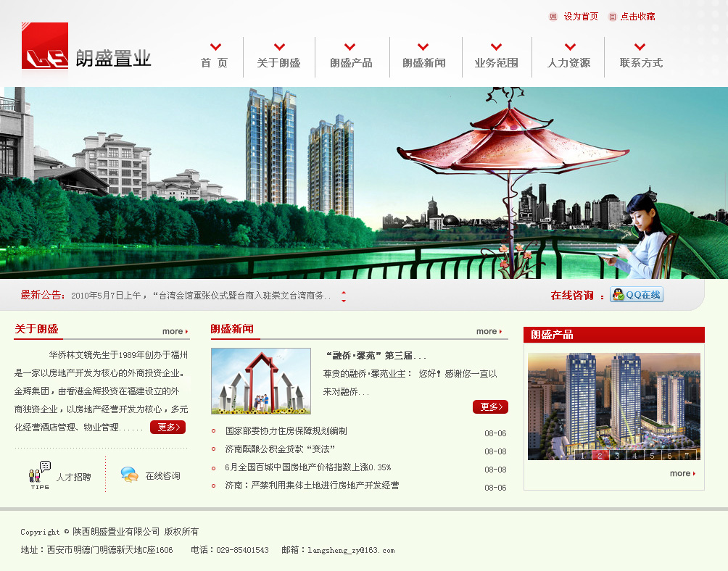Show product slide 3

617,455
